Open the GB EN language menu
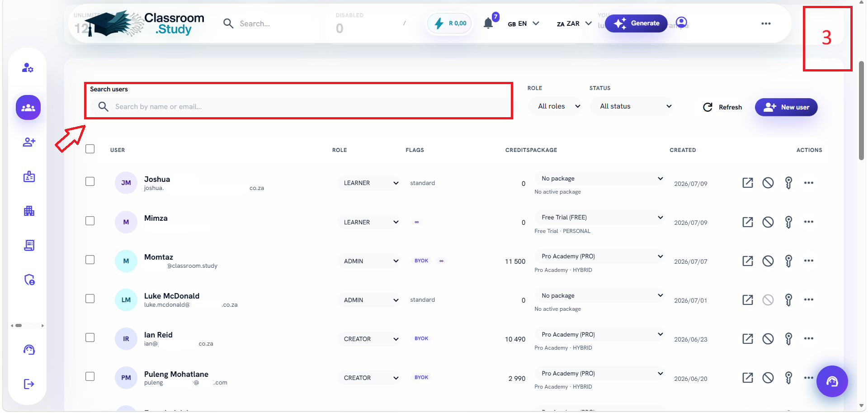Image resolution: width=868 pixels, height=413 pixels. click(524, 24)
